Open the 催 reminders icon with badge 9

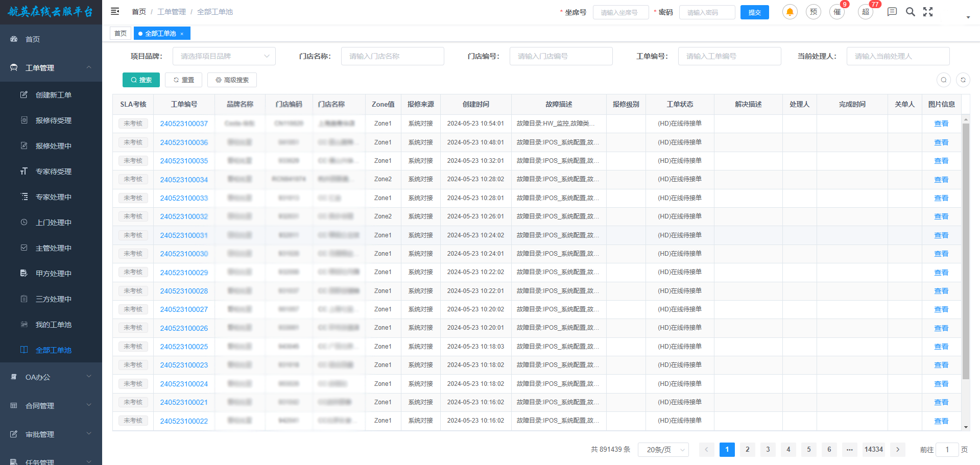tap(836, 12)
